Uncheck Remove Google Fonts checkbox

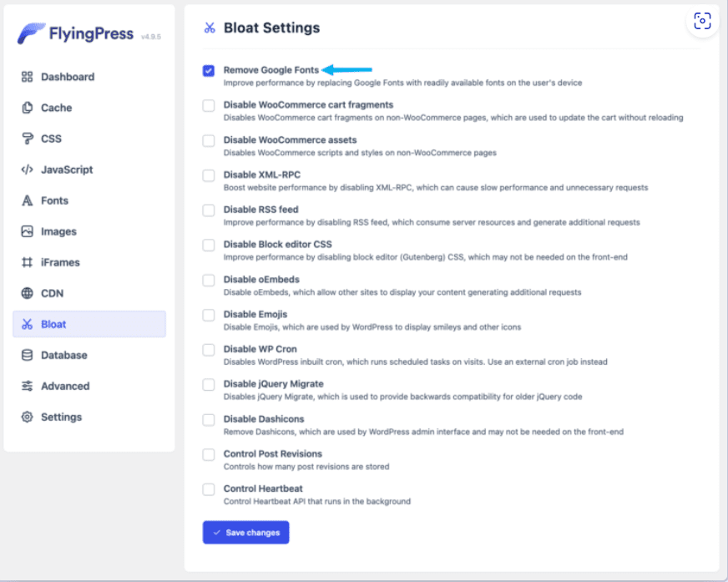209,71
